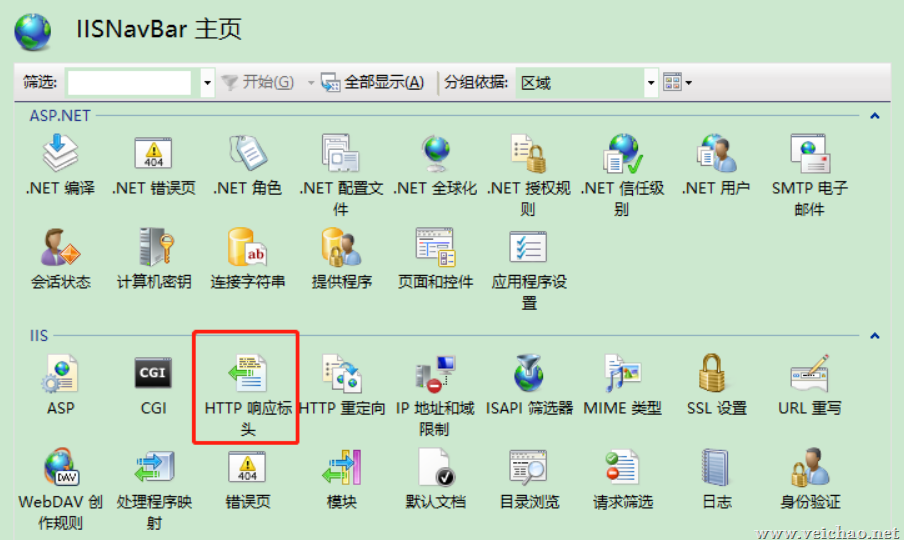This screenshot has width=904, height=540.
Task: Collapse the IIS group
Action: pyautogui.click(x=875, y=335)
